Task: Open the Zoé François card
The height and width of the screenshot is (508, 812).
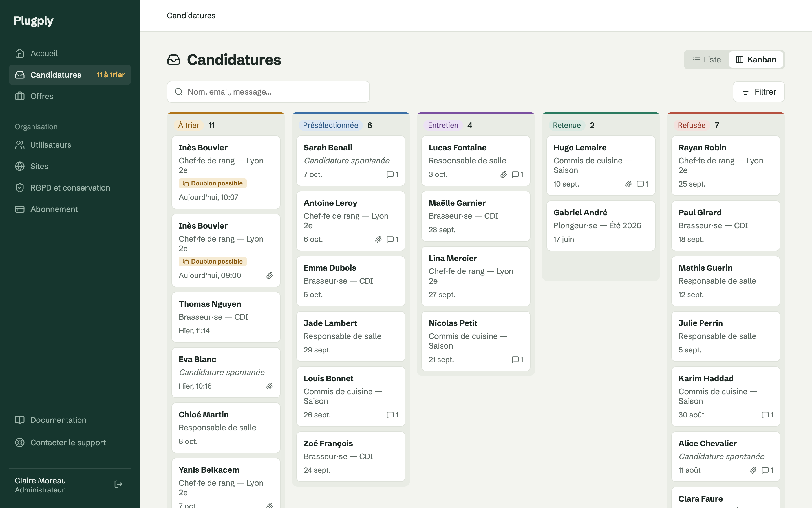Action: click(351, 457)
